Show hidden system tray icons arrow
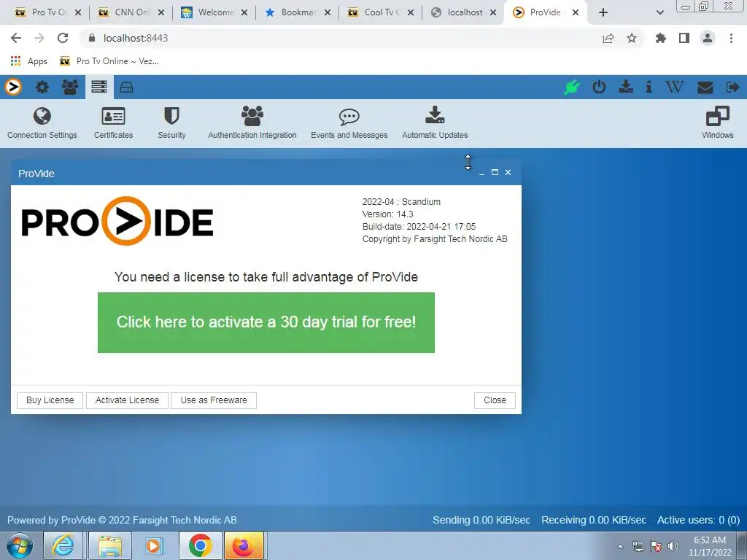Viewport: 747px width, 560px height. pyautogui.click(x=620, y=546)
